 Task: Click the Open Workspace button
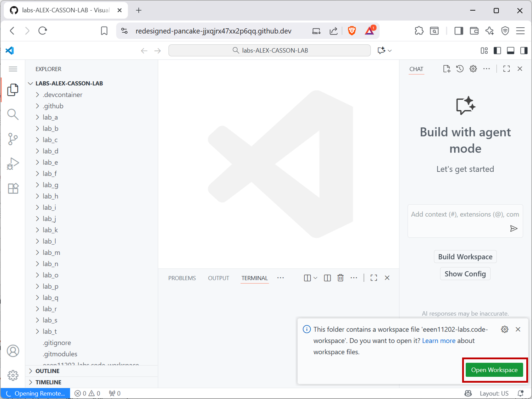[x=494, y=370]
